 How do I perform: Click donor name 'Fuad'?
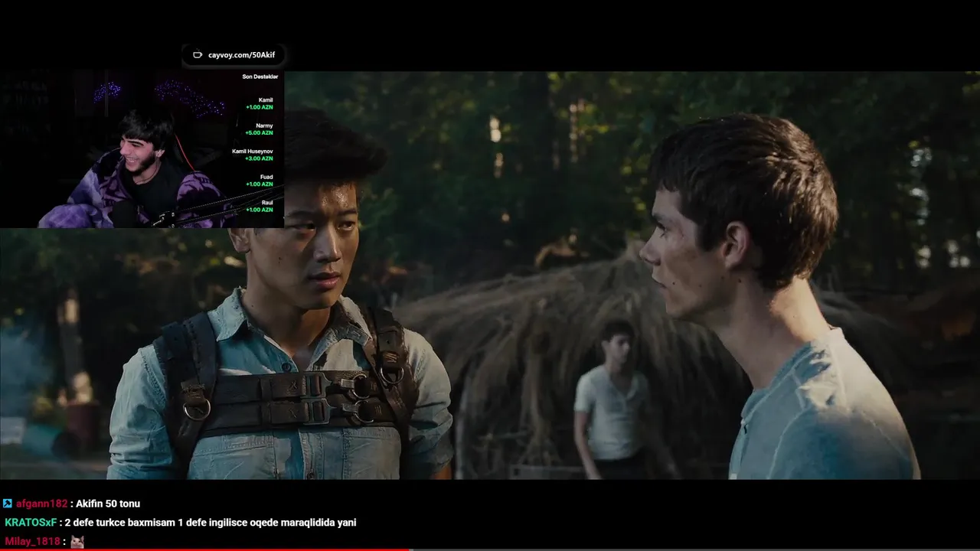tap(266, 177)
